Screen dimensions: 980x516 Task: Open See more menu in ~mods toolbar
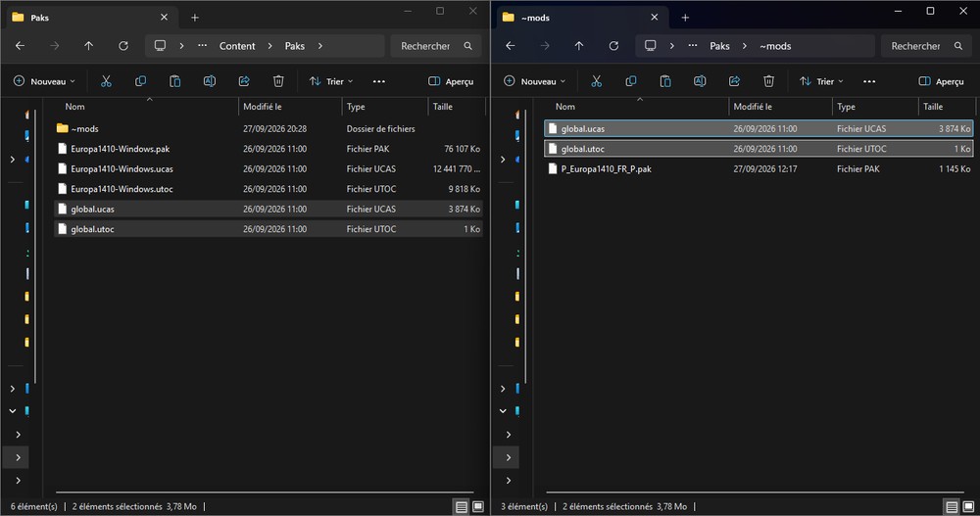pos(868,81)
